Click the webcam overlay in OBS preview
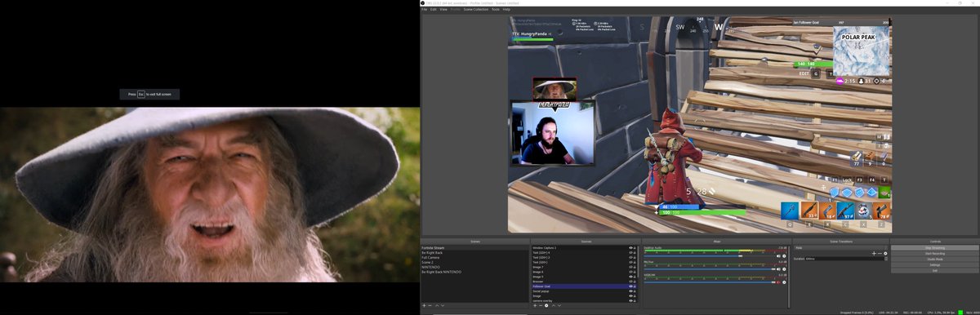 tap(553, 133)
